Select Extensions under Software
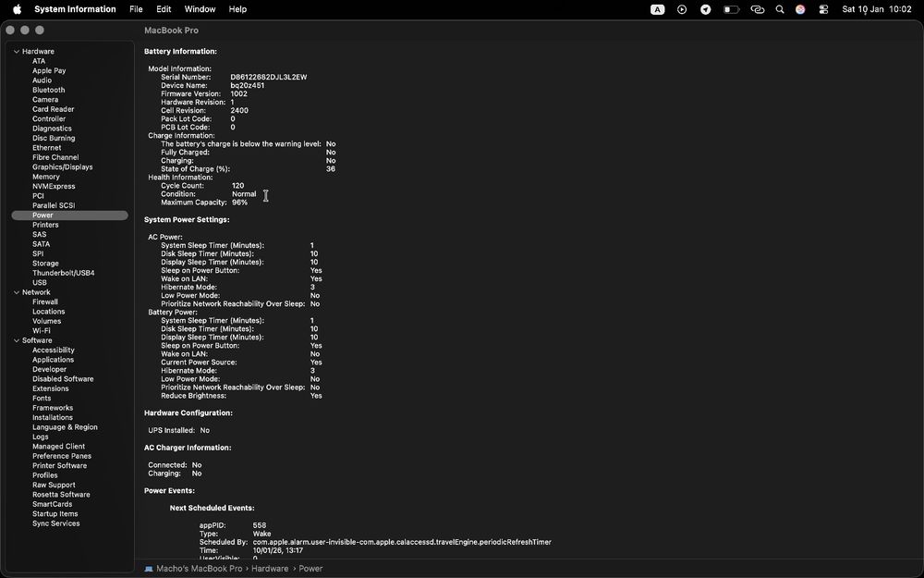Viewport: 924px width, 578px height. [50, 388]
